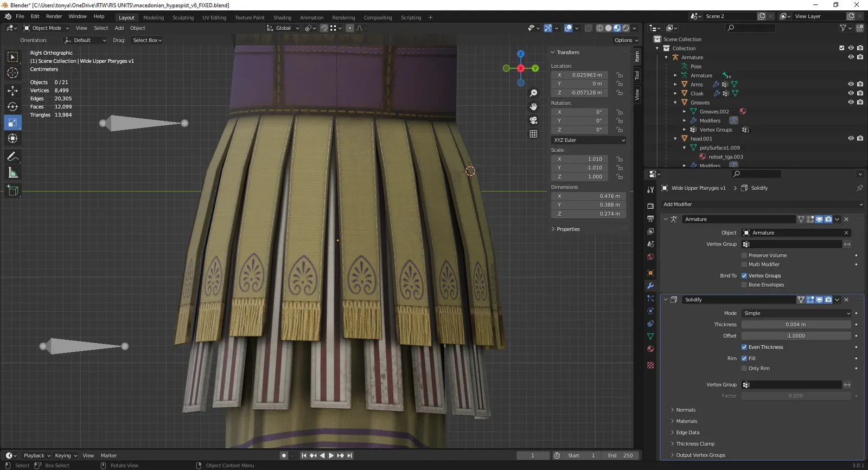
Task: Hide the Cloak object with the eye icon
Action: [x=851, y=93]
